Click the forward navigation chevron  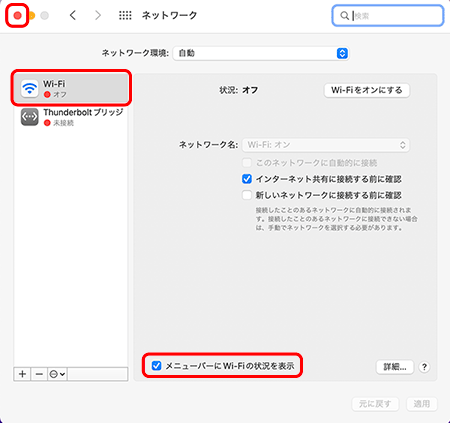pyautogui.click(x=98, y=15)
